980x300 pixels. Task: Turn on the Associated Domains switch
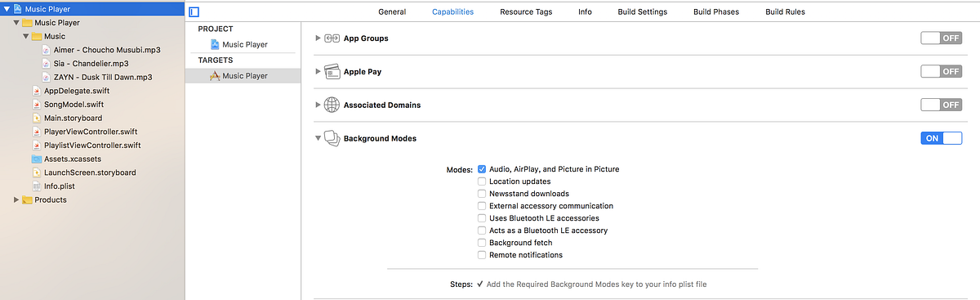[941, 105]
